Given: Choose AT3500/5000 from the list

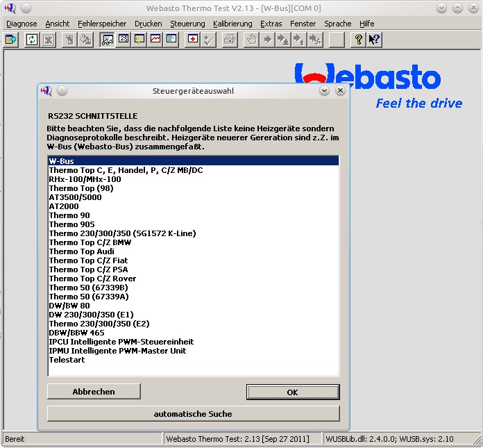Looking at the screenshot, I should [x=194, y=197].
